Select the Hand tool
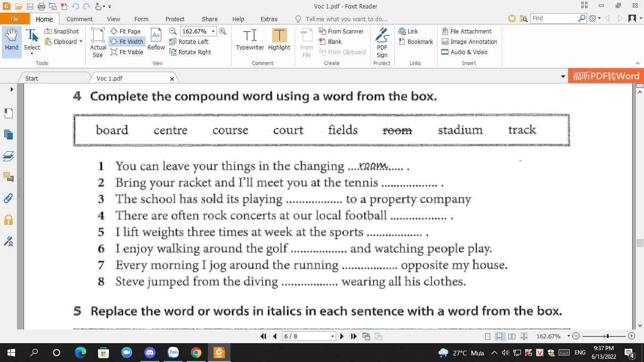This screenshot has height=362, width=644. (x=11, y=41)
